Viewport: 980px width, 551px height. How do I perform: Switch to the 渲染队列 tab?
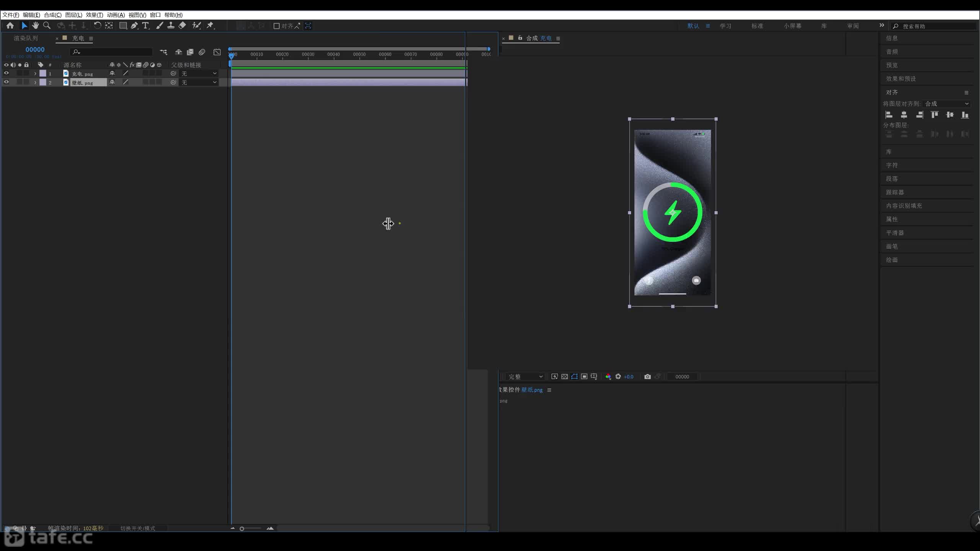[x=26, y=38]
